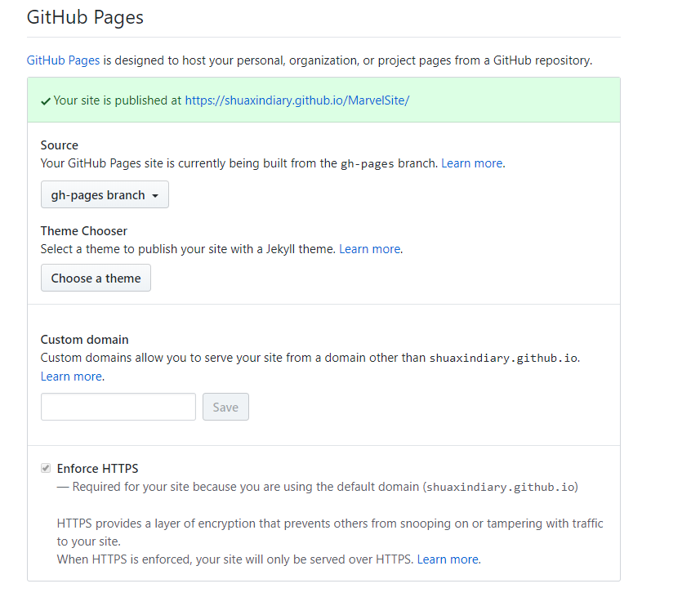Click the gh-pages code text in Source description

click(368, 163)
